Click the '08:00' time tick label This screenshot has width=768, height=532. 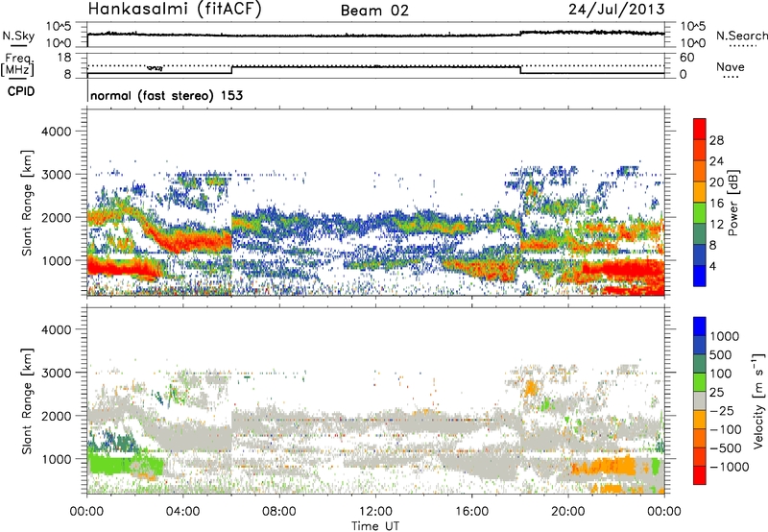279,512
